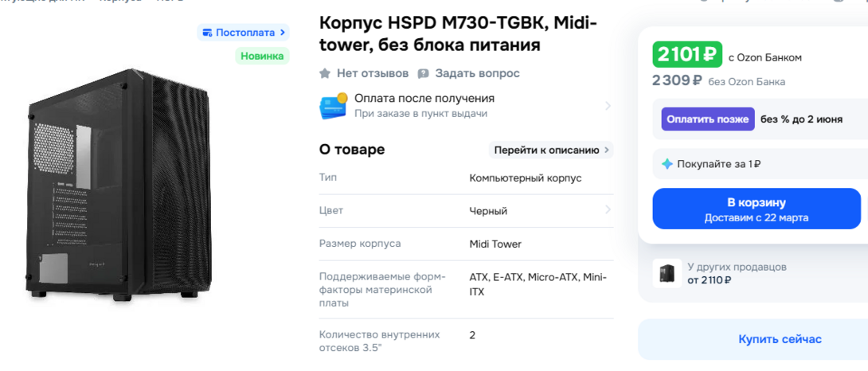Expand the Оплата после получения chevron
Image resolution: width=868 pixels, height=371 pixels.
click(x=608, y=106)
